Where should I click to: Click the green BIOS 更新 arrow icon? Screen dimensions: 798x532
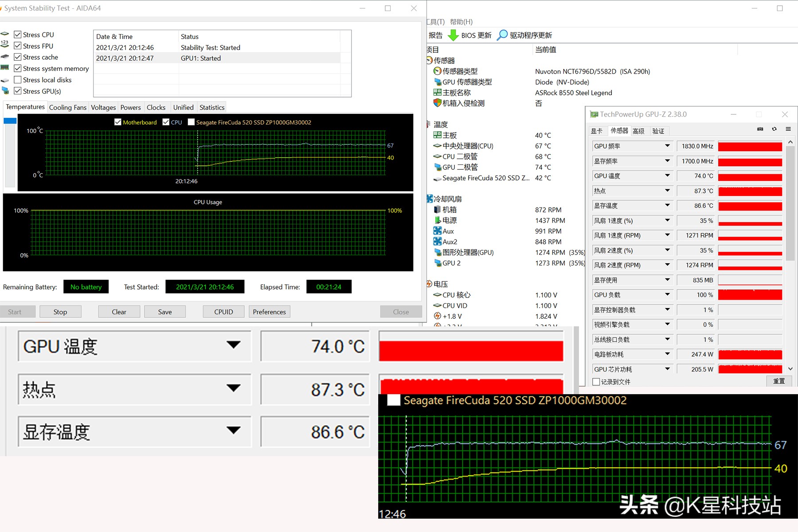click(453, 35)
